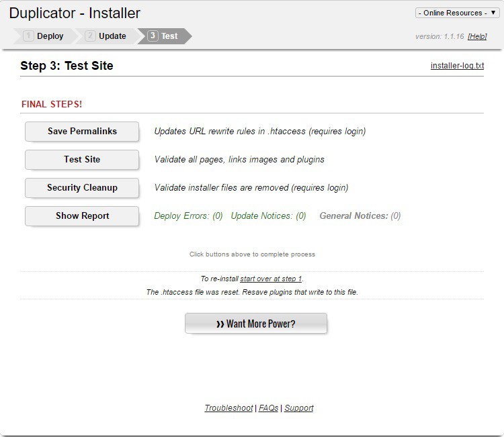Go to the Update step tab
Image resolution: width=504 pixels, height=437 pixels.
pos(106,36)
